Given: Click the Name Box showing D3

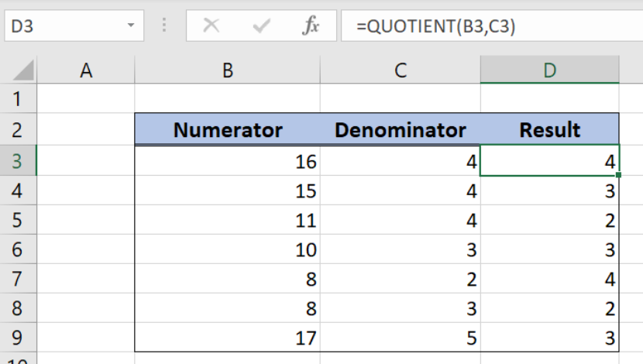Looking at the screenshot, I should pos(74,26).
